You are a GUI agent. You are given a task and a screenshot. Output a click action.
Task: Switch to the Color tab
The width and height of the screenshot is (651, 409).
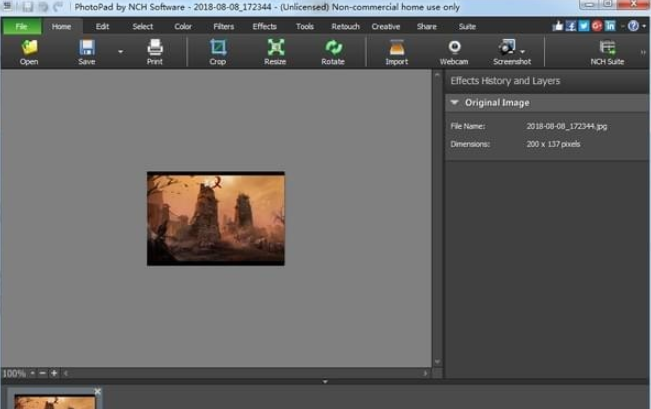pos(183,27)
